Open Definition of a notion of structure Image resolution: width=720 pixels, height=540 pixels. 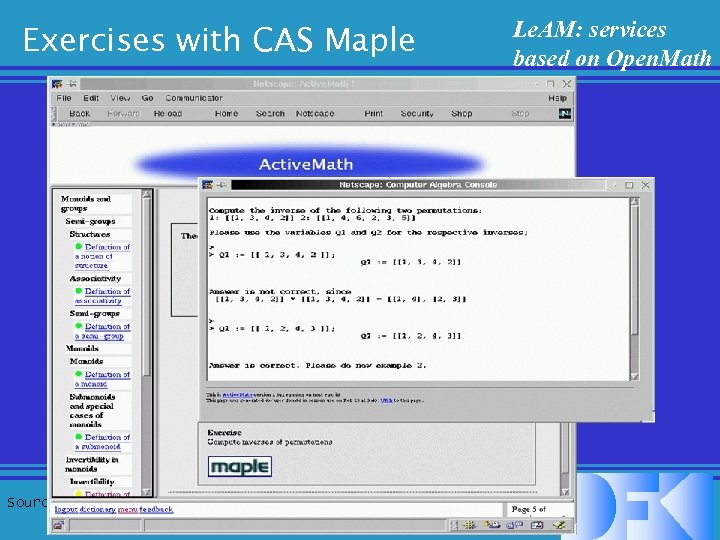pos(102,256)
